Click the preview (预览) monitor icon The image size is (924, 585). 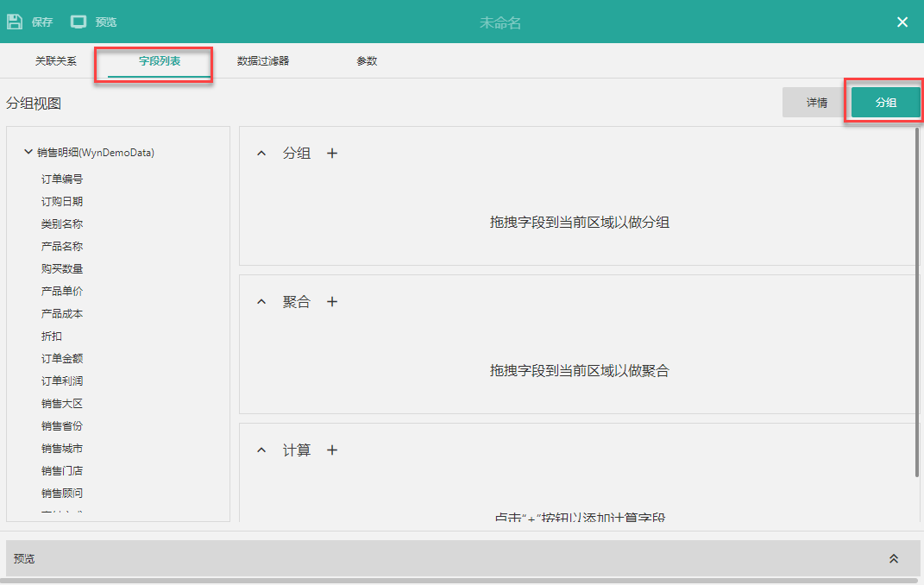79,22
